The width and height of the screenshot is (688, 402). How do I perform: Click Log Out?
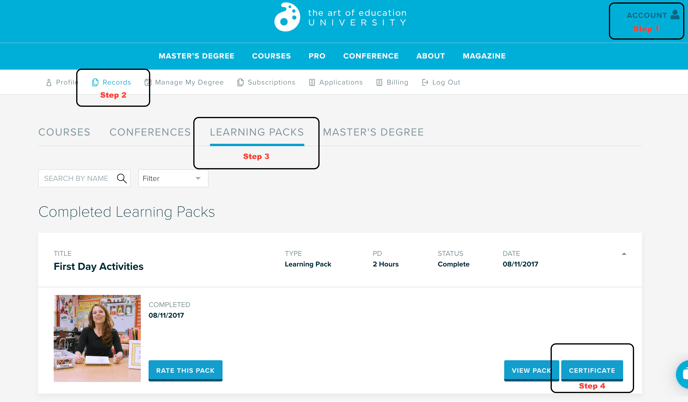coord(446,83)
